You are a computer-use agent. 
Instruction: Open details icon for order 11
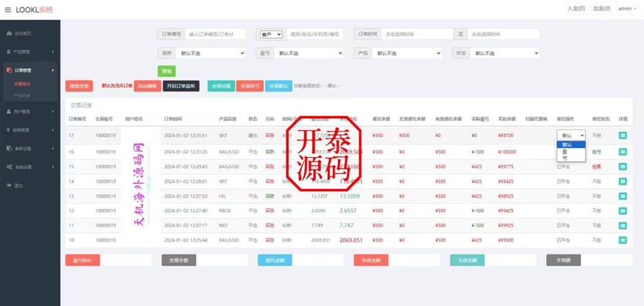coord(623,225)
